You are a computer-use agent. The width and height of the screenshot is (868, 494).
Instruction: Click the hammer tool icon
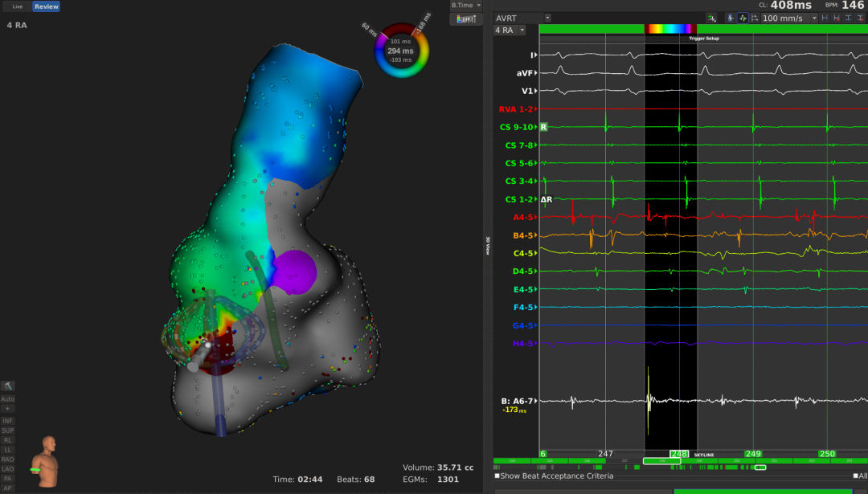pyautogui.click(x=7, y=386)
